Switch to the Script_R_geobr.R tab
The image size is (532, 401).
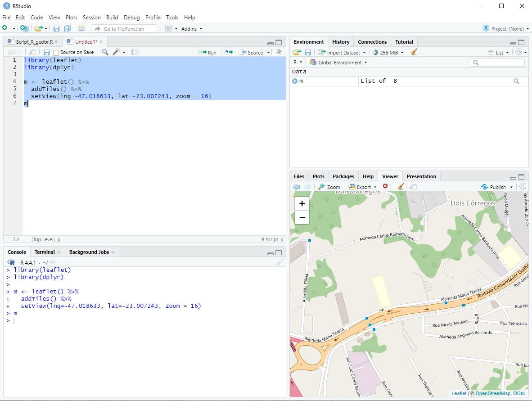point(34,42)
